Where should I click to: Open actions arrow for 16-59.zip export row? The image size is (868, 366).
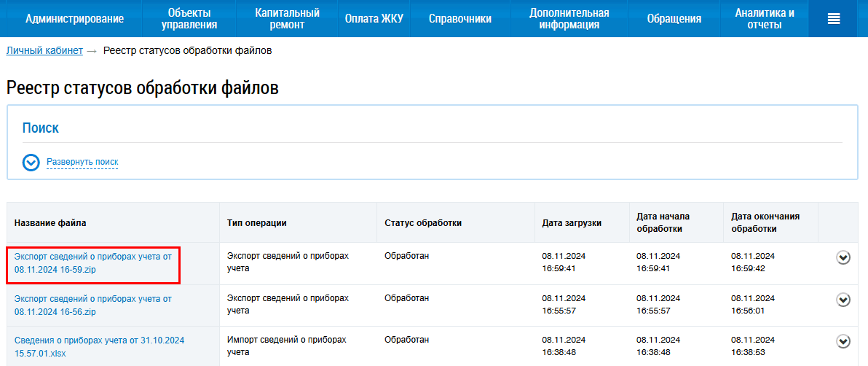coord(843,257)
